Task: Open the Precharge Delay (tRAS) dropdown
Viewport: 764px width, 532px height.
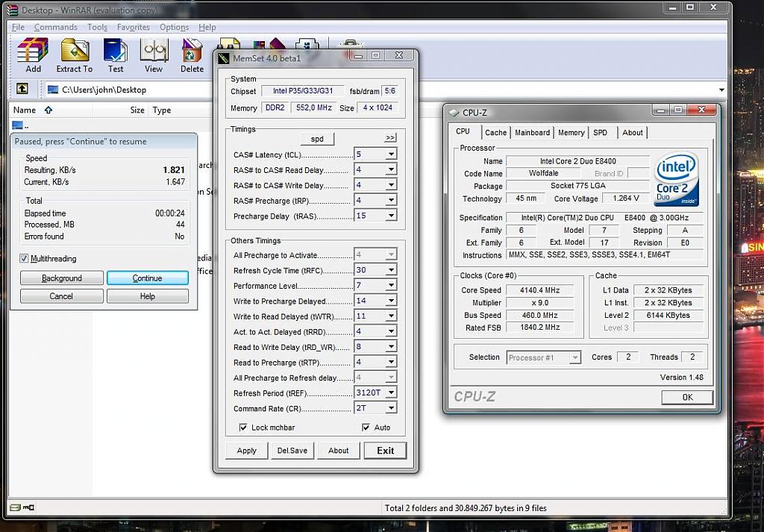Action: (391, 216)
